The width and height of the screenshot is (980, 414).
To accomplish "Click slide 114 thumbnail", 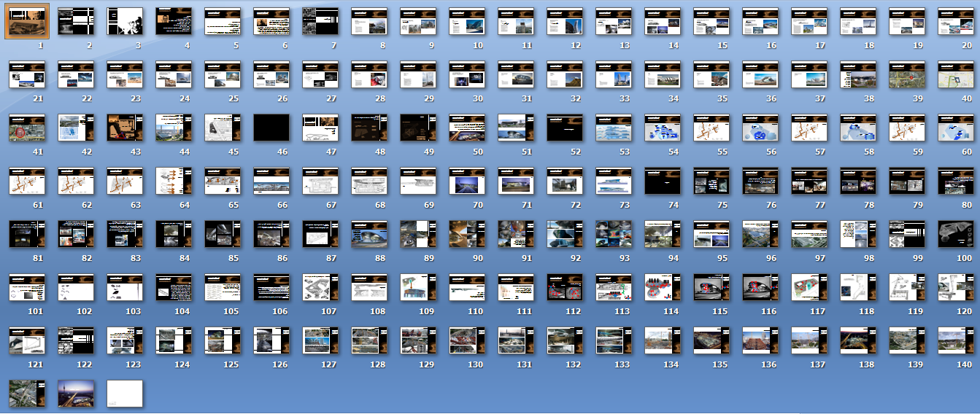I will 663,287.
